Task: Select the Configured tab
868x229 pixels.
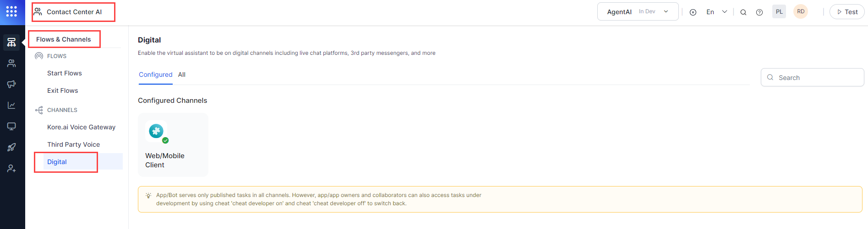Action: coord(155,75)
